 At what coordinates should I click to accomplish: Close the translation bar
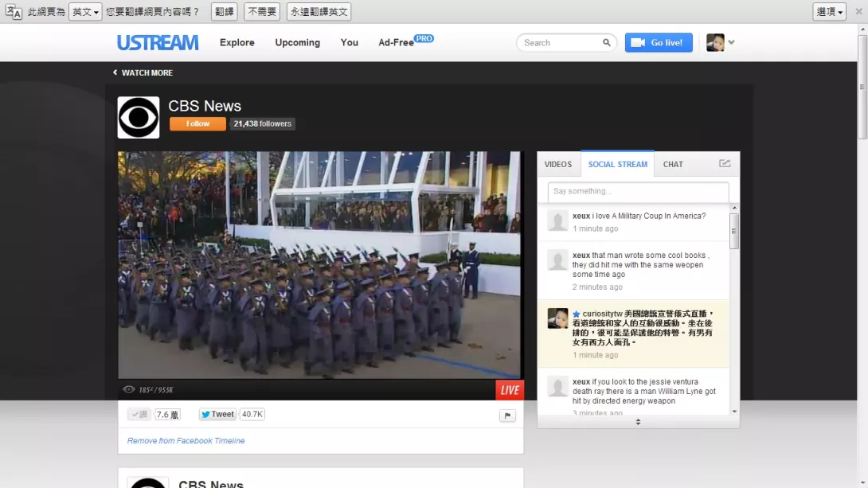[858, 12]
